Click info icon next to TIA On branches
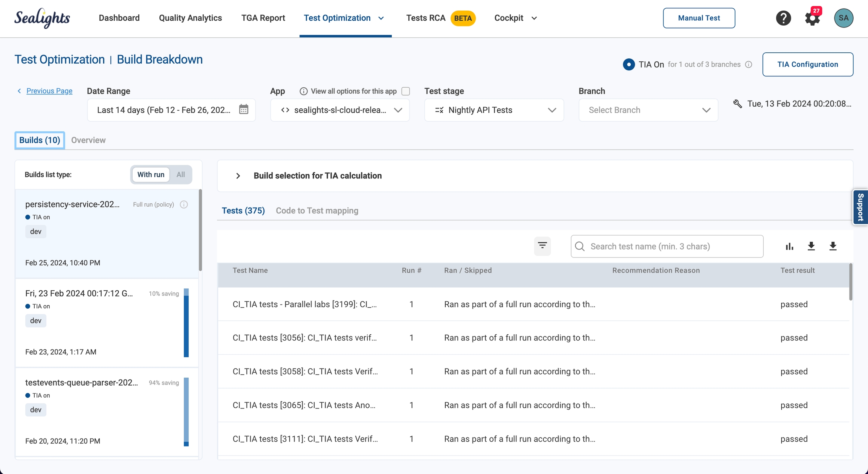The height and width of the screenshot is (474, 868). click(x=749, y=64)
